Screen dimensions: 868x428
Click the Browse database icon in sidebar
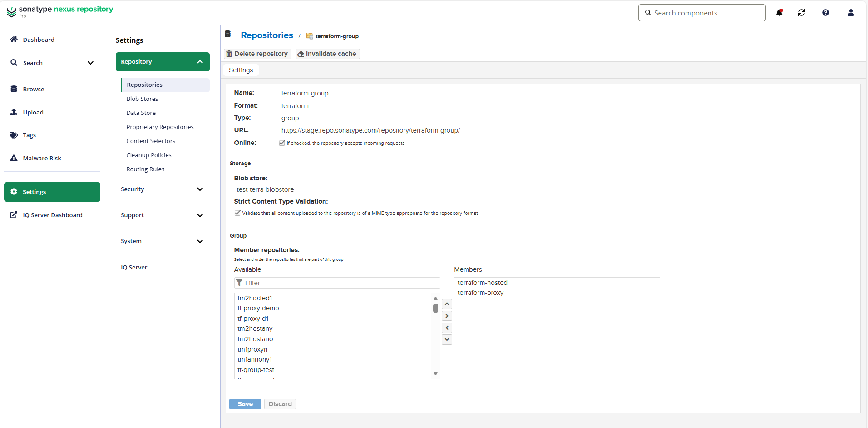click(14, 89)
